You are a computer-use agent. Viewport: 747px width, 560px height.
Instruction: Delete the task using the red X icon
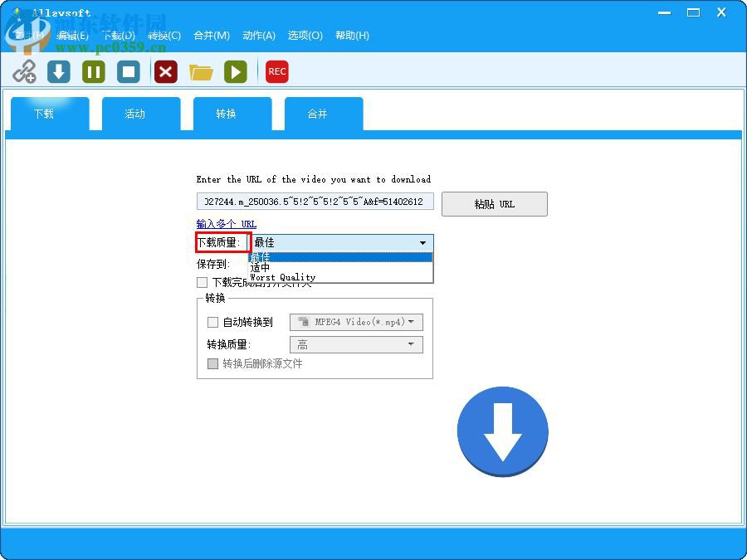[x=164, y=72]
